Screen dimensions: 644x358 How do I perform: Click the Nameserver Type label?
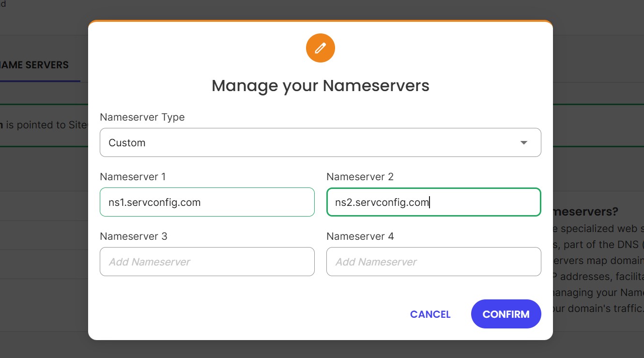coord(142,117)
